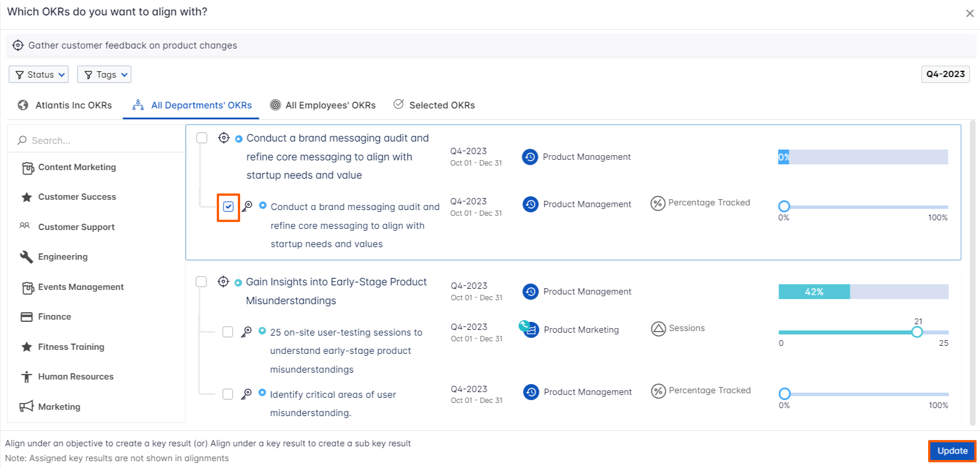Click the Marketing megaphone icon
The width and height of the screenshot is (980, 468).
point(26,406)
